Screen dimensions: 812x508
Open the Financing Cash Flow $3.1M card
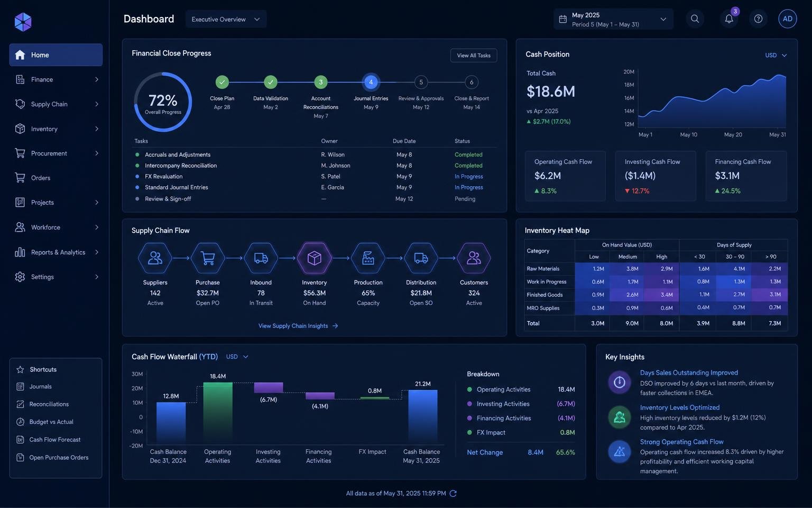[746, 176]
